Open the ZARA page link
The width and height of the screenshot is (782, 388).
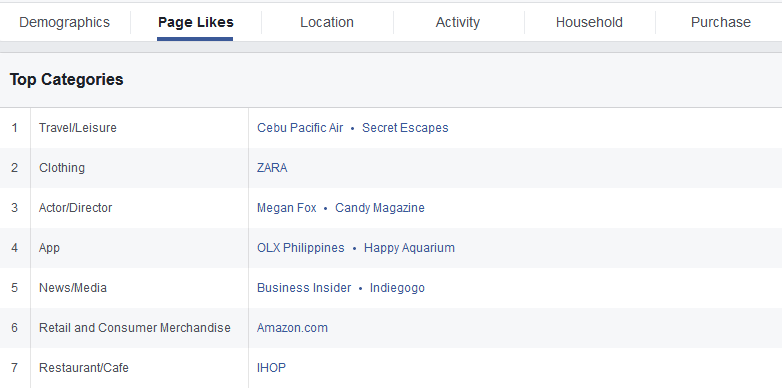[272, 168]
